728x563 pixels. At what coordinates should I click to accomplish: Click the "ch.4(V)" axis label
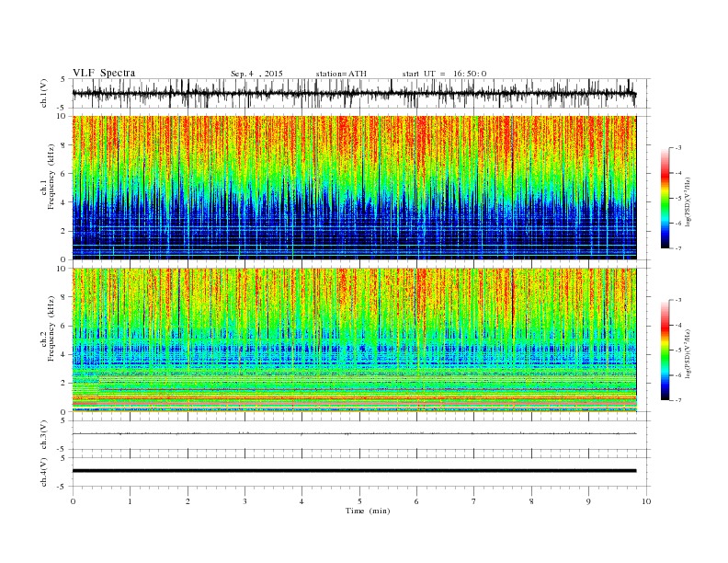pos(44,472)
